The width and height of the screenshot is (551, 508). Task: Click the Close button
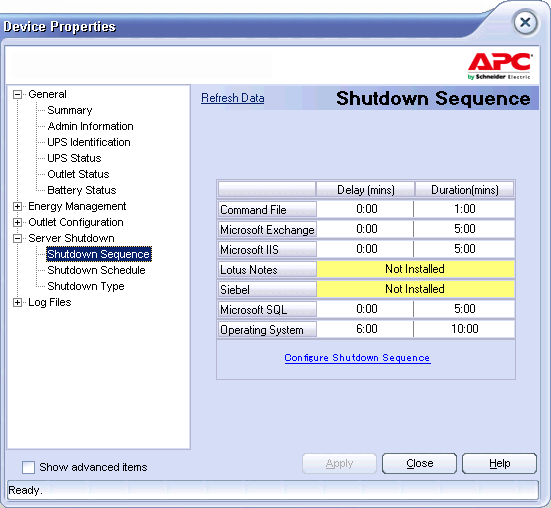419,463
